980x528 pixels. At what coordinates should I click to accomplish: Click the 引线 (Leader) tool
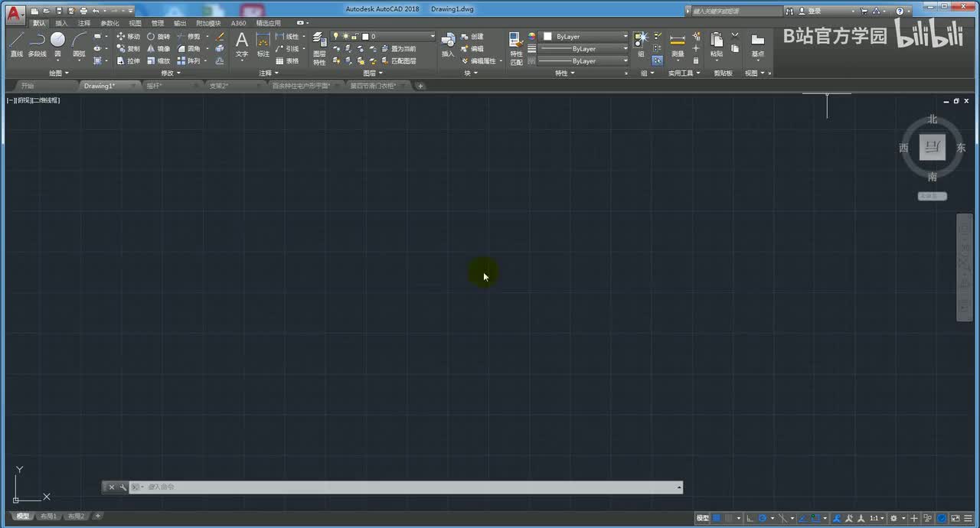(x=287, y=48)
